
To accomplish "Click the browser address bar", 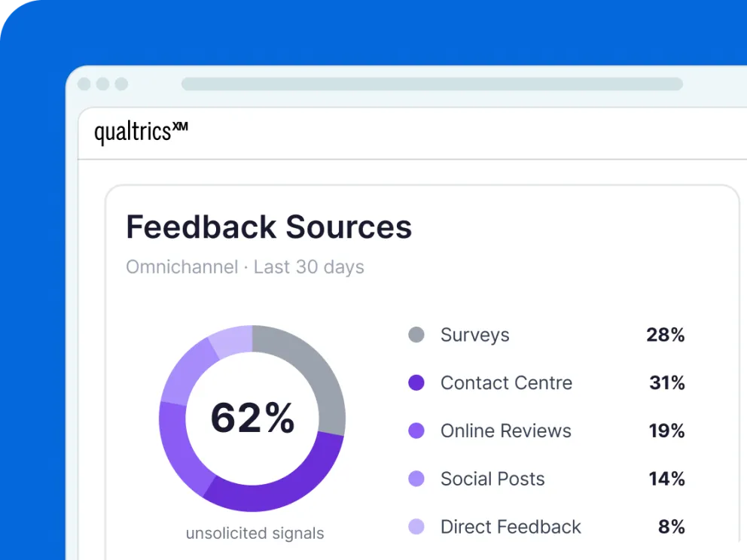I will tap(432, 84).
